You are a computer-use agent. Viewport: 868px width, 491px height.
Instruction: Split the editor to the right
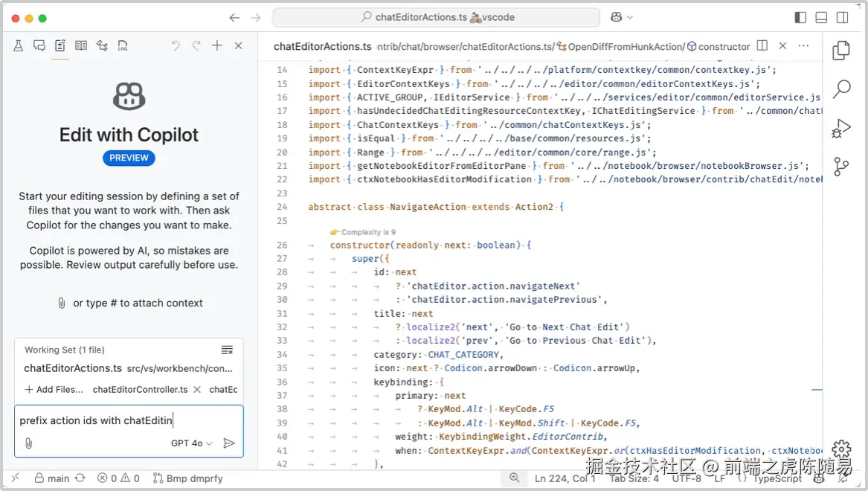(762, 46)
